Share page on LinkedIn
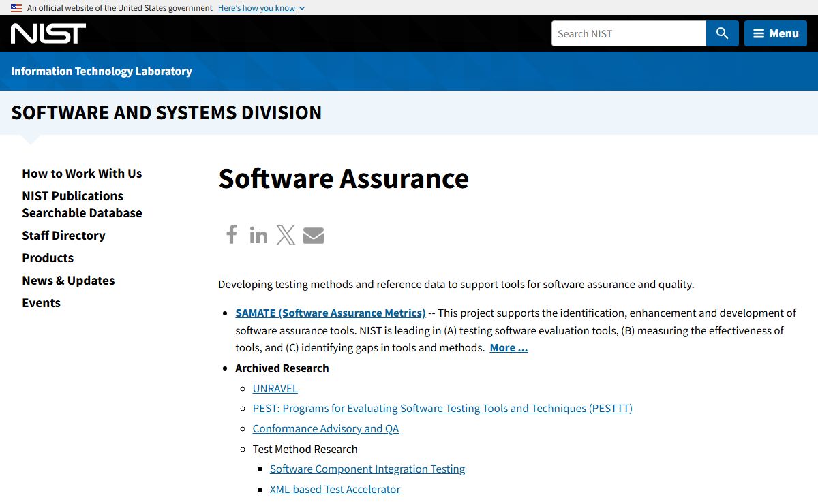Image resolution: width=818 pixels, height=504 pixels. point(258,235)
